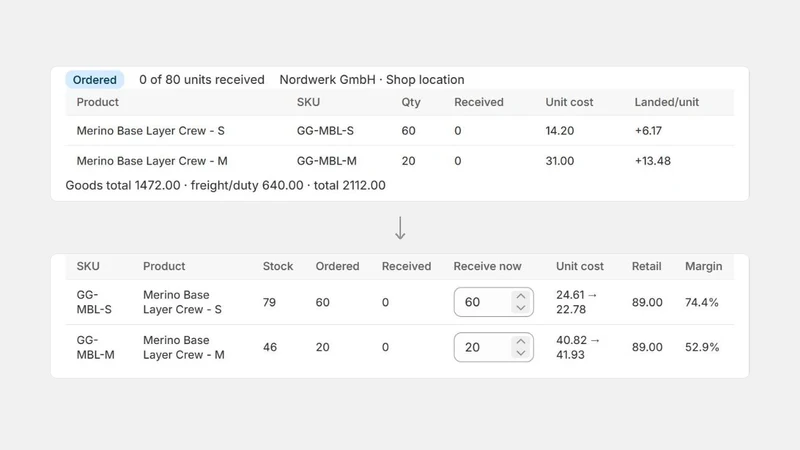
Task: Select the Product column header in top table
Action: 97,102
